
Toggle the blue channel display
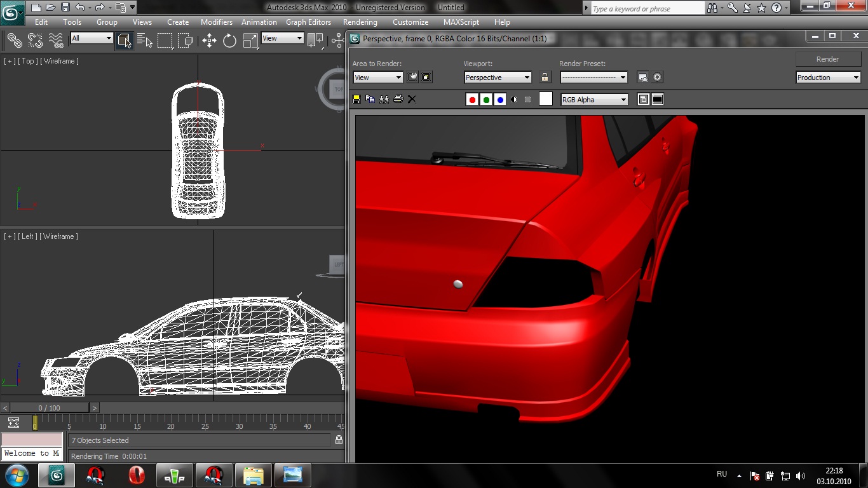coord(500,100)
